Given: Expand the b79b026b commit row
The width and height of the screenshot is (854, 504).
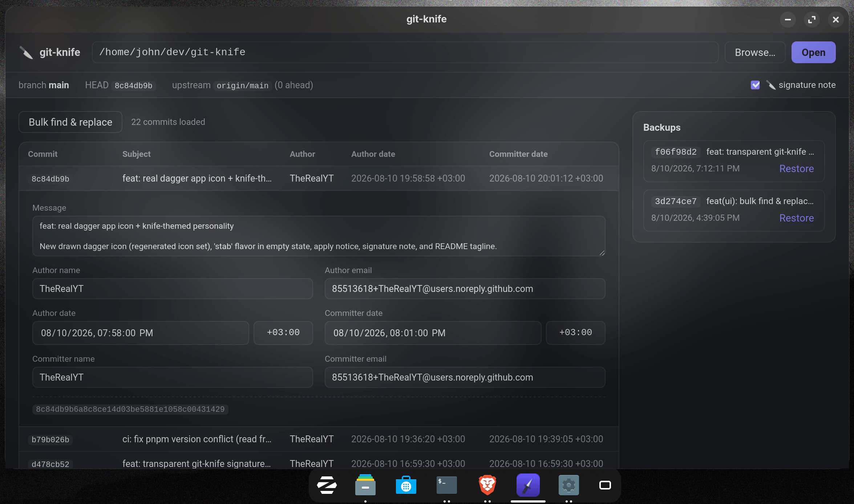Looking at the screenshot, I should click(x=319, y=439).
